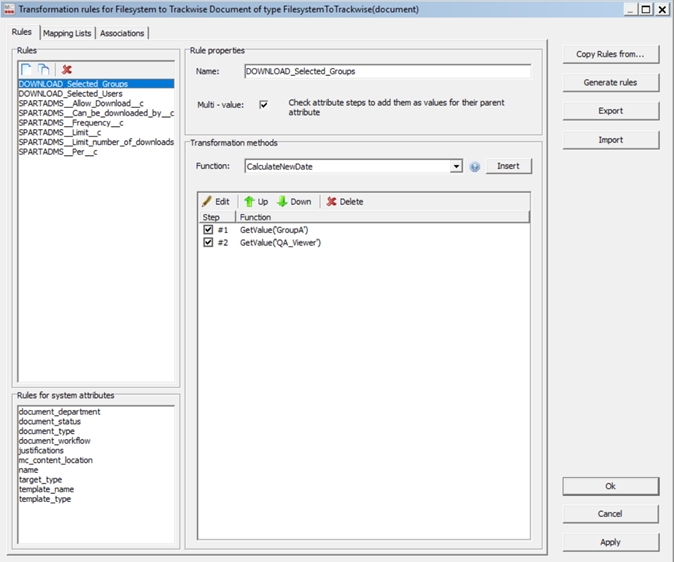Uncheck step #1 GetValue('GroupA')
Viewport: 674px width, 562px height.
pos(208,229)
